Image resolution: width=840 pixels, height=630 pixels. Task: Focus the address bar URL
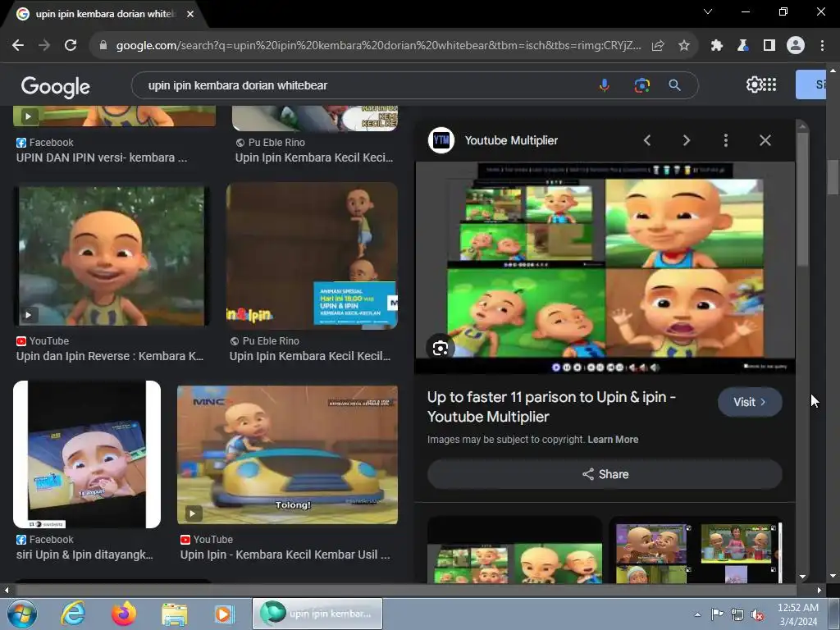378,46
